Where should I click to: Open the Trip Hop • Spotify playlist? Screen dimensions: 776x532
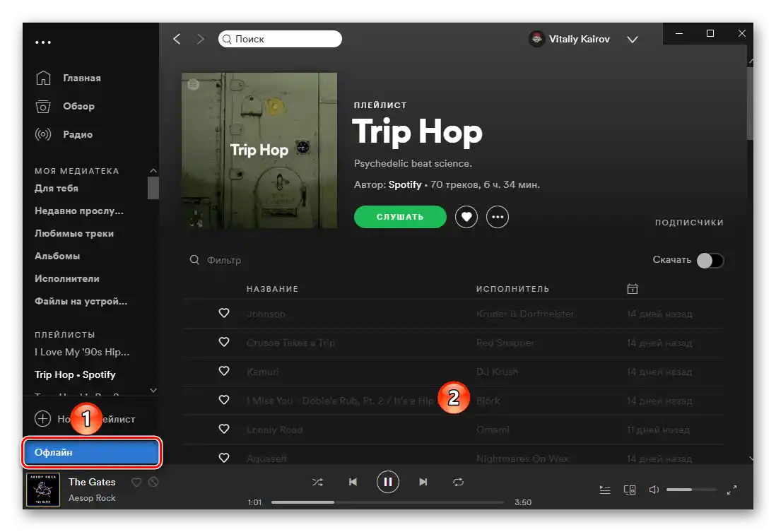[x=75, y=374]
